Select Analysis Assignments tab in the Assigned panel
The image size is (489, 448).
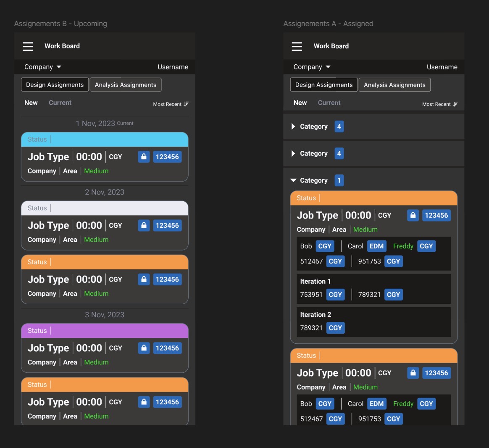tap(394, 85)
